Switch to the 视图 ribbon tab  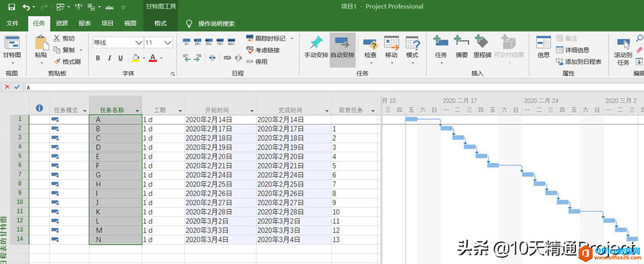click(130, 23)
